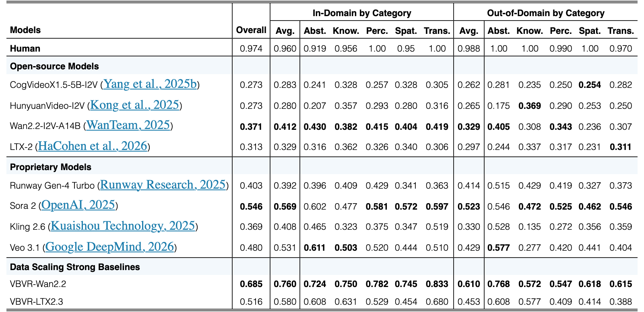Follow the WanTeam, 2025 reference link
This screenshot has width=644, height=312.
(x=128, y=125)
